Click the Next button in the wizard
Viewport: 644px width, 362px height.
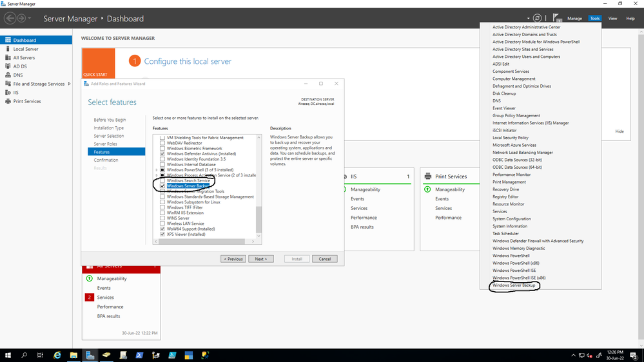(x=261, y=259)
